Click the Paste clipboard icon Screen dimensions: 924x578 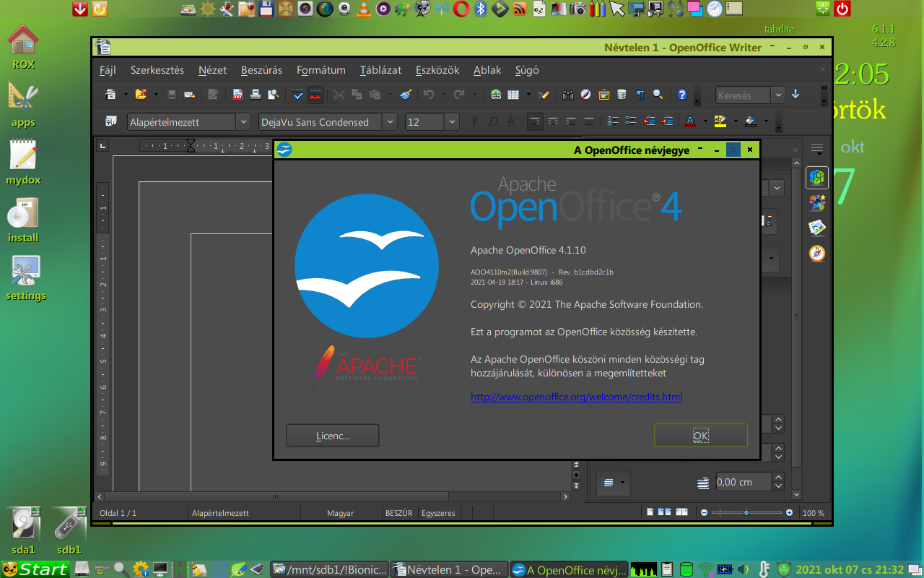(375, 95)
